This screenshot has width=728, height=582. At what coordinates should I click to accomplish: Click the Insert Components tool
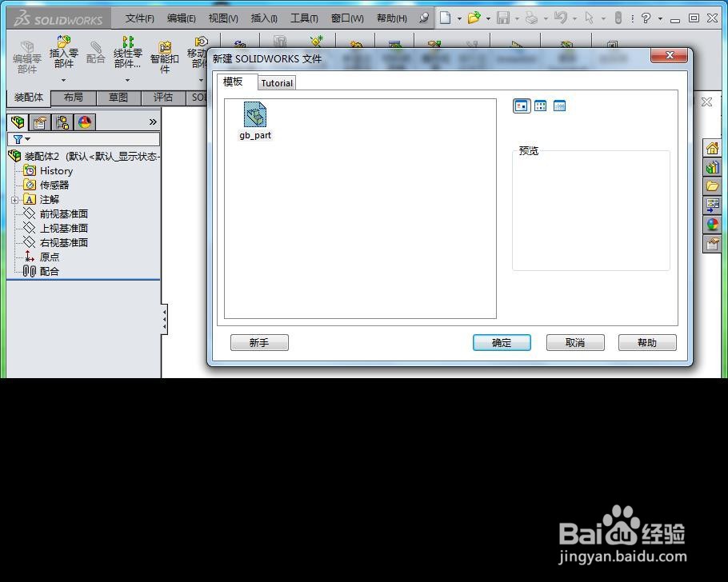[x=64, y=51]
